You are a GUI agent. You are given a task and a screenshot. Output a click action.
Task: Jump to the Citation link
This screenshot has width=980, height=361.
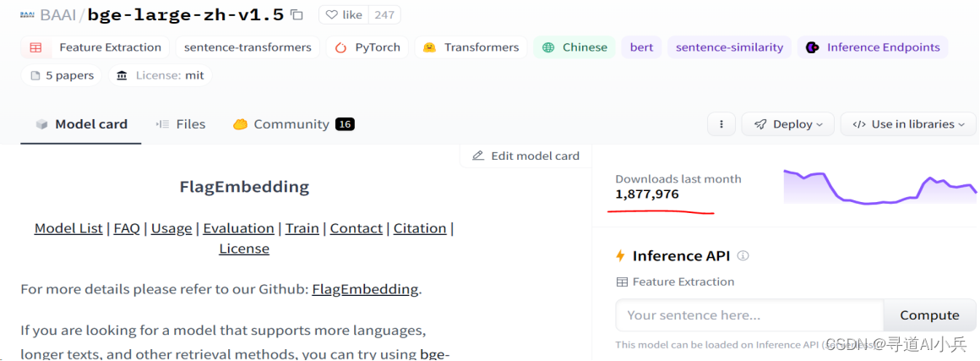click(420, 228)
